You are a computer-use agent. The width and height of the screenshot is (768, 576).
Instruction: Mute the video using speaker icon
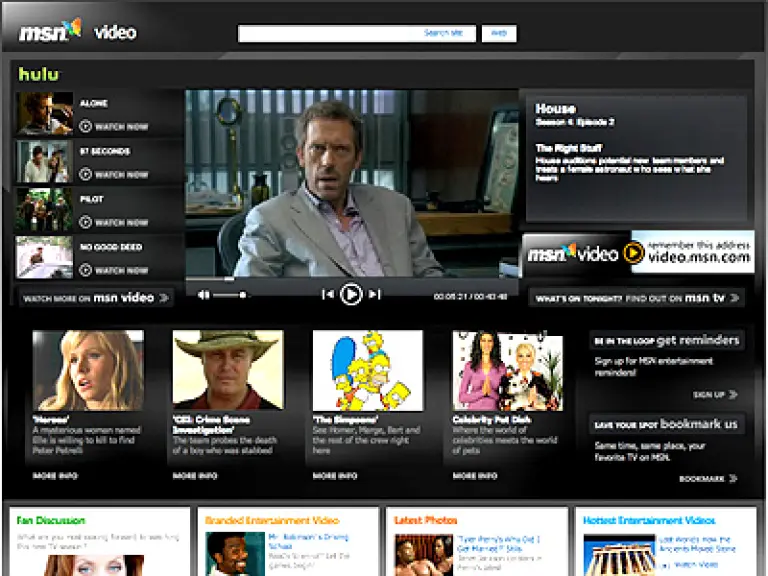[204, 295]
